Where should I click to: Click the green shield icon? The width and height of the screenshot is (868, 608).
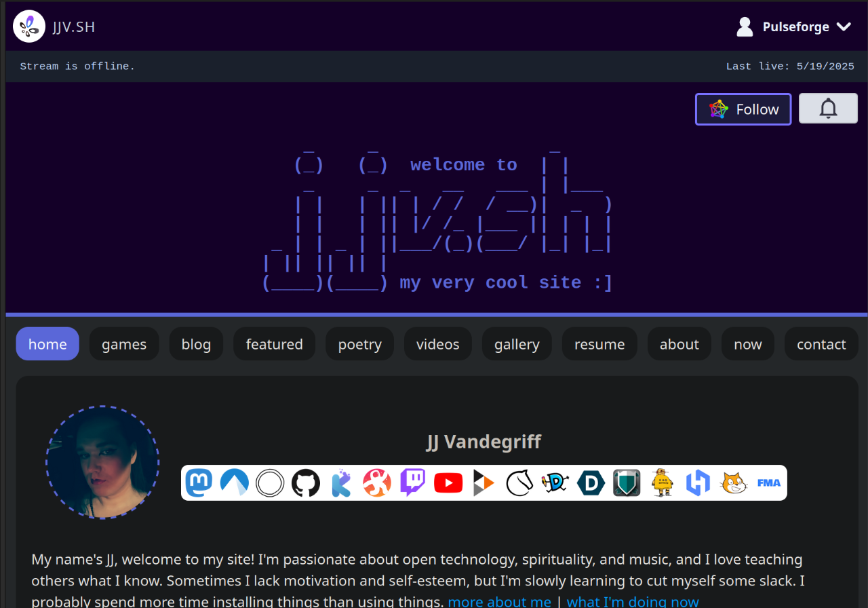(627, 483)
